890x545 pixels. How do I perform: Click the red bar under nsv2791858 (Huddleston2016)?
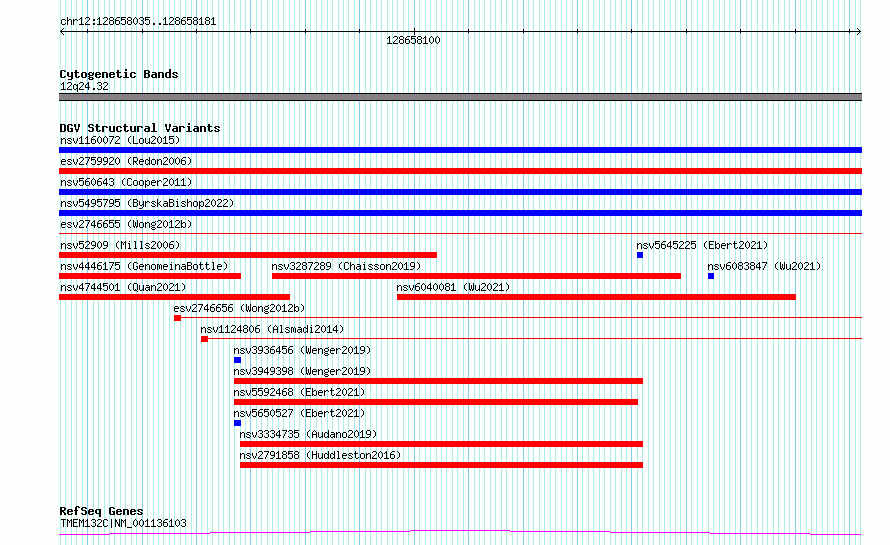442,465
